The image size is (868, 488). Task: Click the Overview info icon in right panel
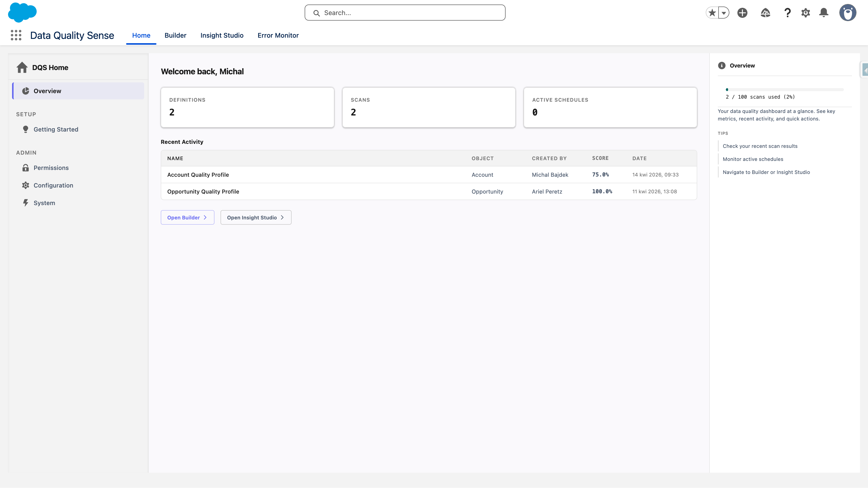(x=721, y=66)
